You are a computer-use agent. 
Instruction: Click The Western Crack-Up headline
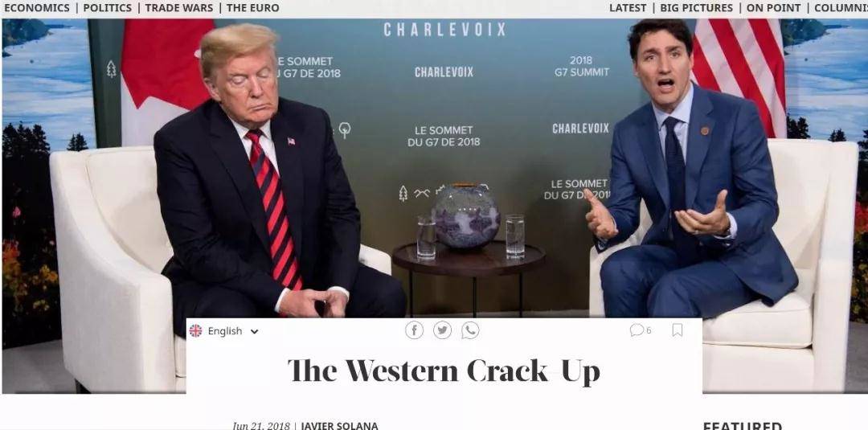[x=444, y=371]
